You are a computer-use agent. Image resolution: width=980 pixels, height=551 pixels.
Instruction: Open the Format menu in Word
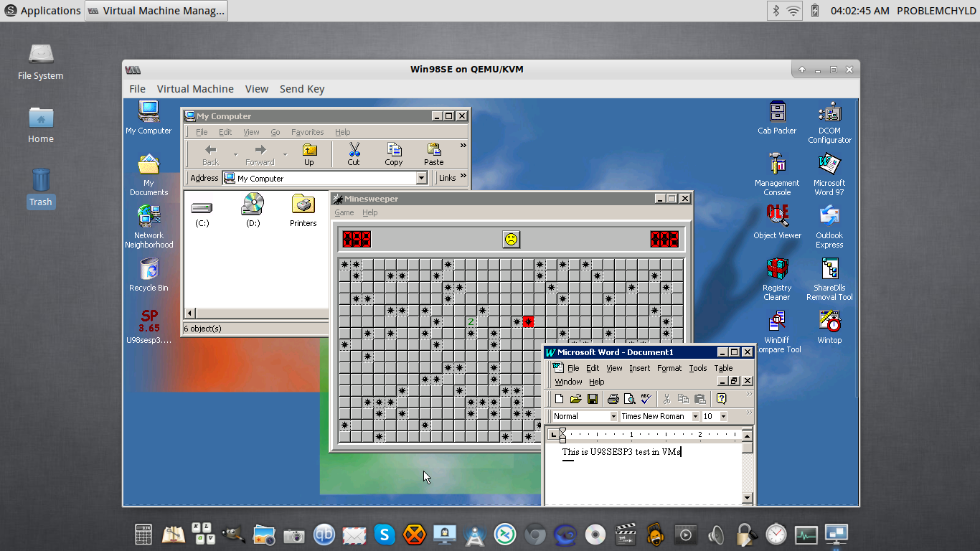pos(669,368)
